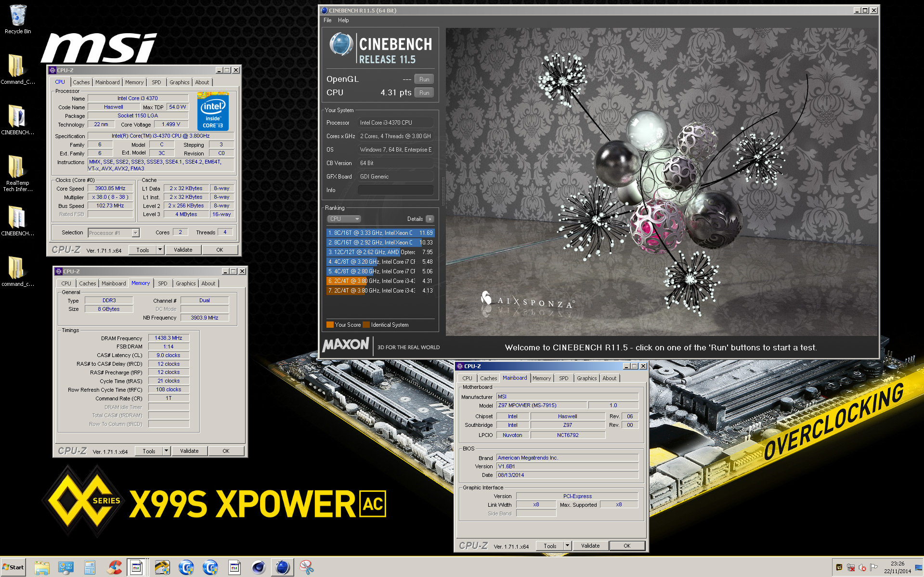Click the DRAM Frequency value 1438.3 MHz
This screenshot has height=577, width=924.
pyautogui.click(x=169, y=338)
